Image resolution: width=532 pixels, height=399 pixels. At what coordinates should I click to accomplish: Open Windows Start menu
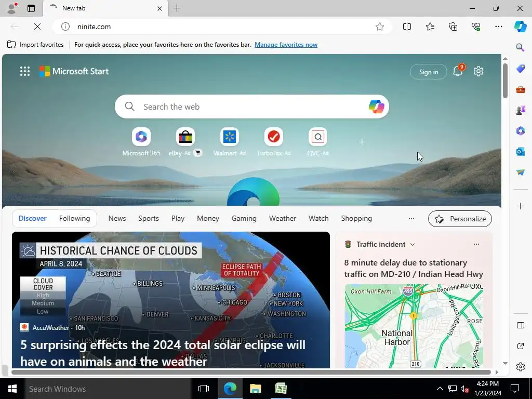click(12, 389)
